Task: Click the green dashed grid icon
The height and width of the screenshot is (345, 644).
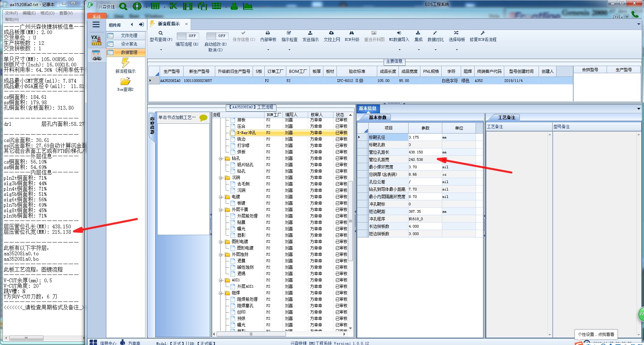Action: point(217,6)
